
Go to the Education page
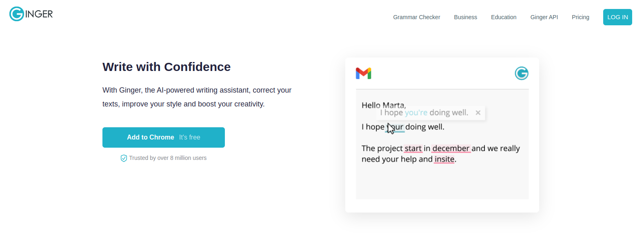504,17
